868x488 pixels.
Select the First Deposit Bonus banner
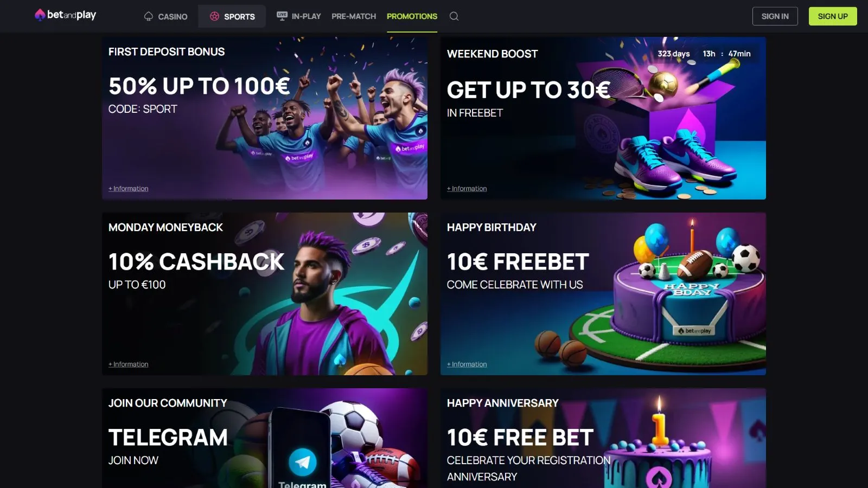click(265, 118)
